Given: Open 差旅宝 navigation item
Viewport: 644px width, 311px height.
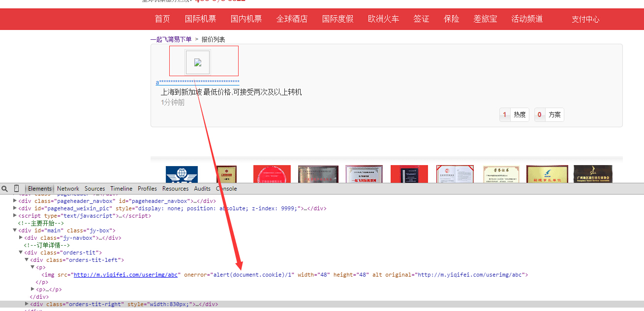Looking at the screenshot, I should [x=485, y=19].
